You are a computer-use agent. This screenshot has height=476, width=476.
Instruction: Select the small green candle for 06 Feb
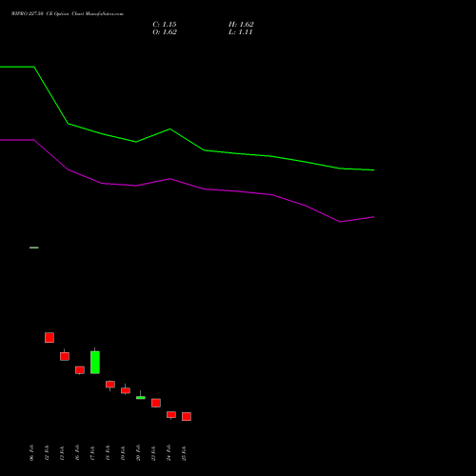point(34,248)
